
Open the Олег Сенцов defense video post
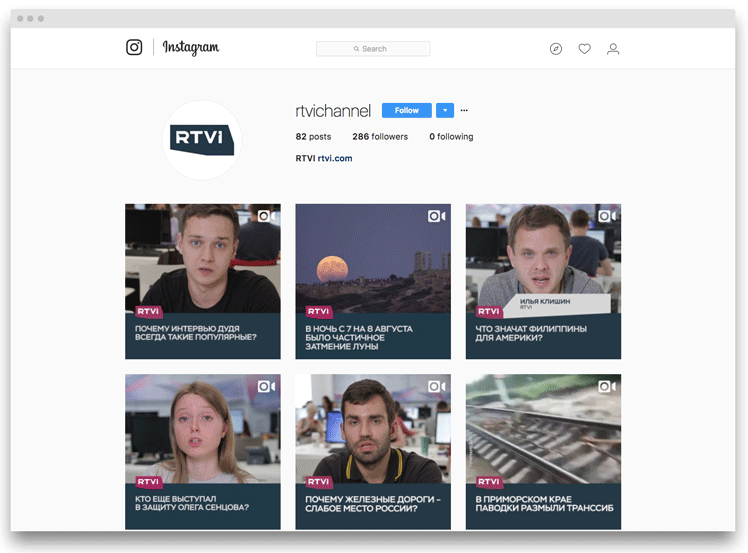click(203, 452)
